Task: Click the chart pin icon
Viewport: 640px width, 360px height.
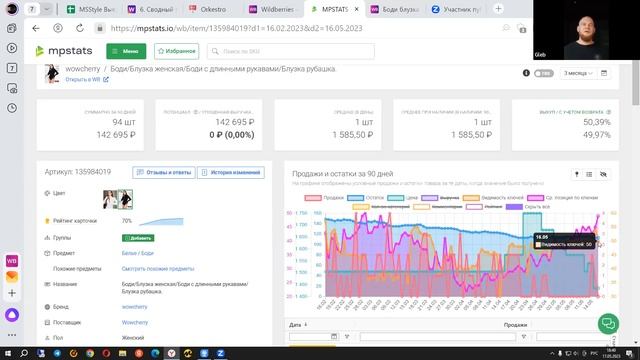Action: 576,174
